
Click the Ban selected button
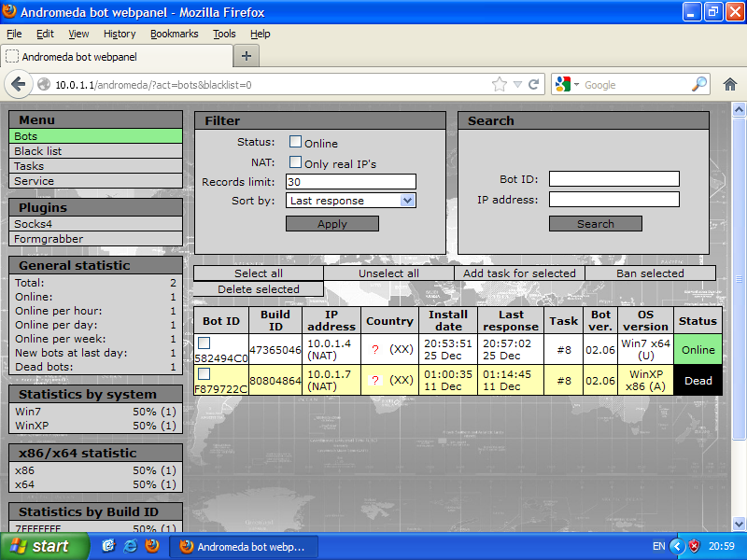coord(650,273)
